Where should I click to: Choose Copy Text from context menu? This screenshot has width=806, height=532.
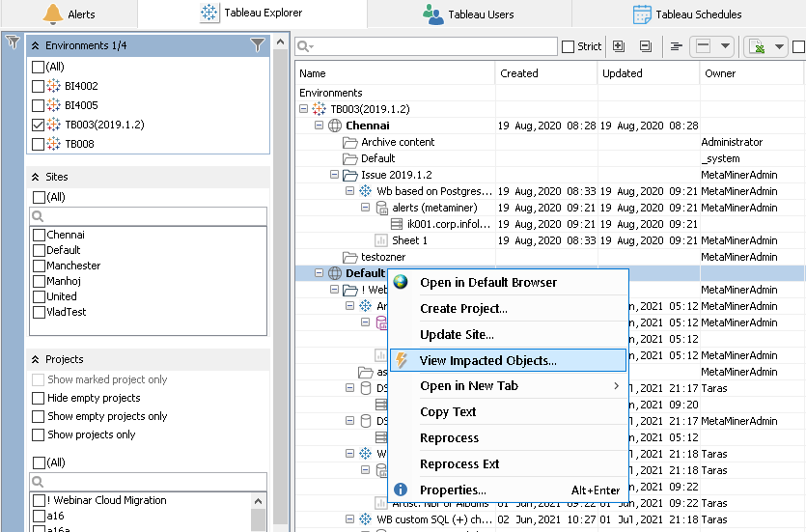tap(509, 412)
